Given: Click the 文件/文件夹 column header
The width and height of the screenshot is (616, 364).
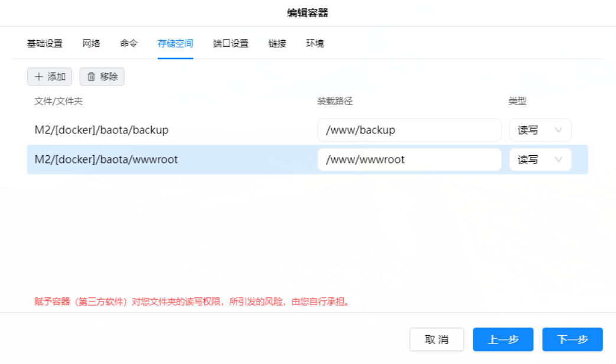Looking at the screenshot, I should (58, 101).
